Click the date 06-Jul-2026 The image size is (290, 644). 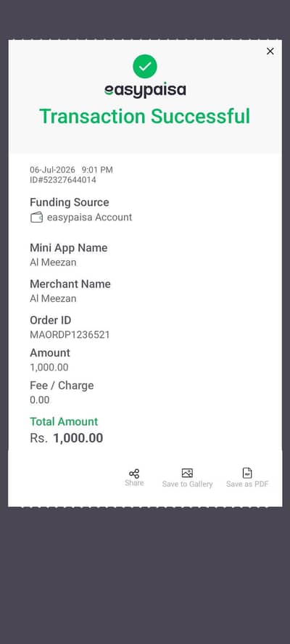point(53,170)
